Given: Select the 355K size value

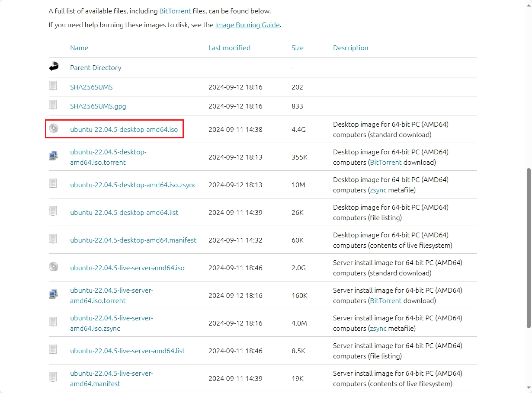Looking at the screenshot, I should [299, 157].
